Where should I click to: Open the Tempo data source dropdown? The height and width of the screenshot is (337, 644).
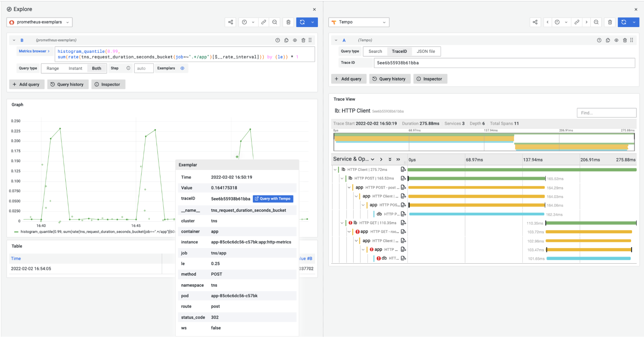359,22
